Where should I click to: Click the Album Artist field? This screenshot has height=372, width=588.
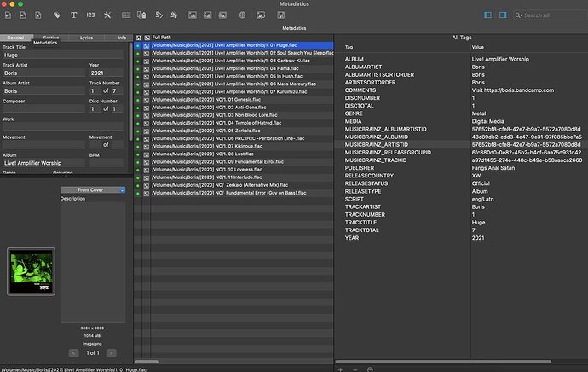[x=43, y=90]
